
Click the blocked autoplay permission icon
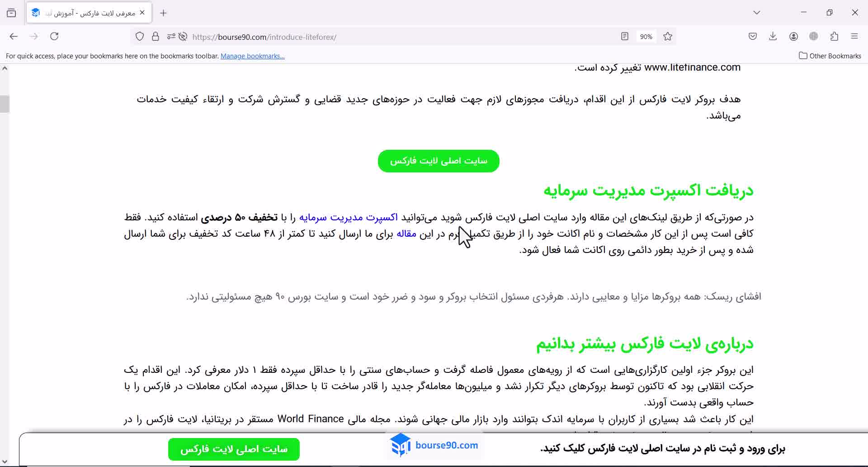183,37
